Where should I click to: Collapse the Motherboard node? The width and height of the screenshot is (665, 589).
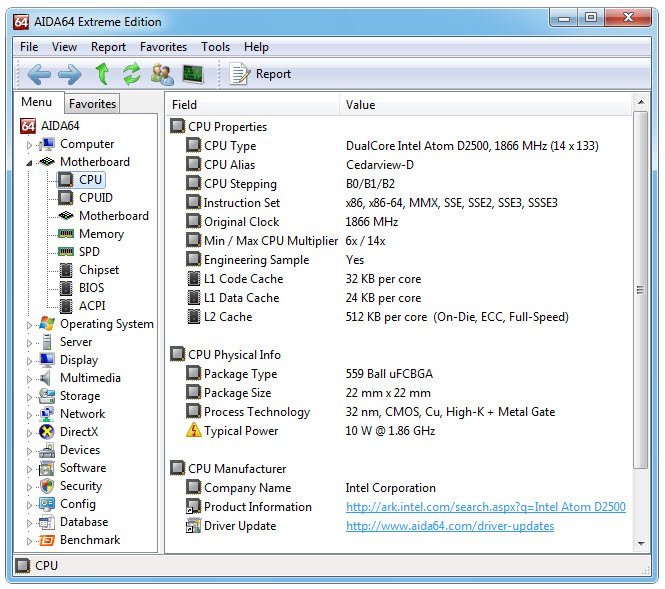[x=29, y=163]
